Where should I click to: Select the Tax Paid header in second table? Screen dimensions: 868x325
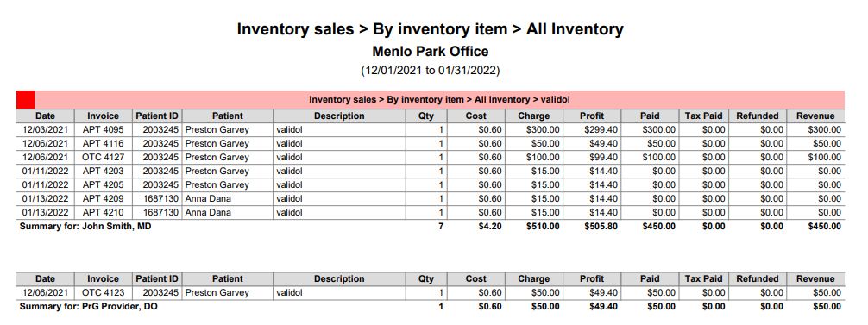click(703, 279)
